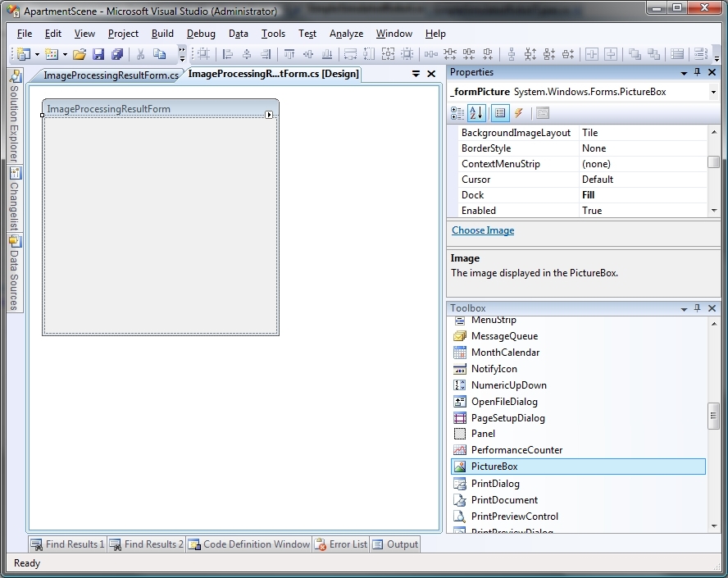Switch to ImageProcessingResultForm.cs code tab
This screenshot has width=728, height=578.
(x=110, y=75)
